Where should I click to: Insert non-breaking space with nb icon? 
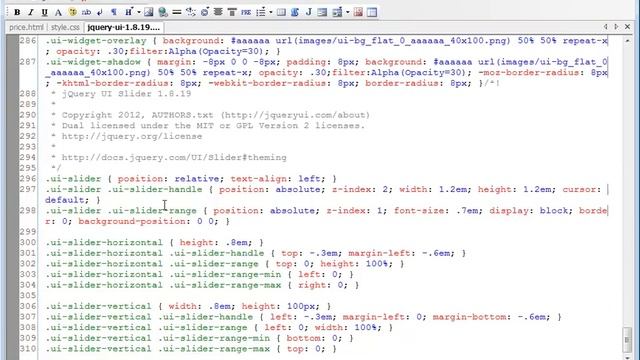tap(86, 12)
